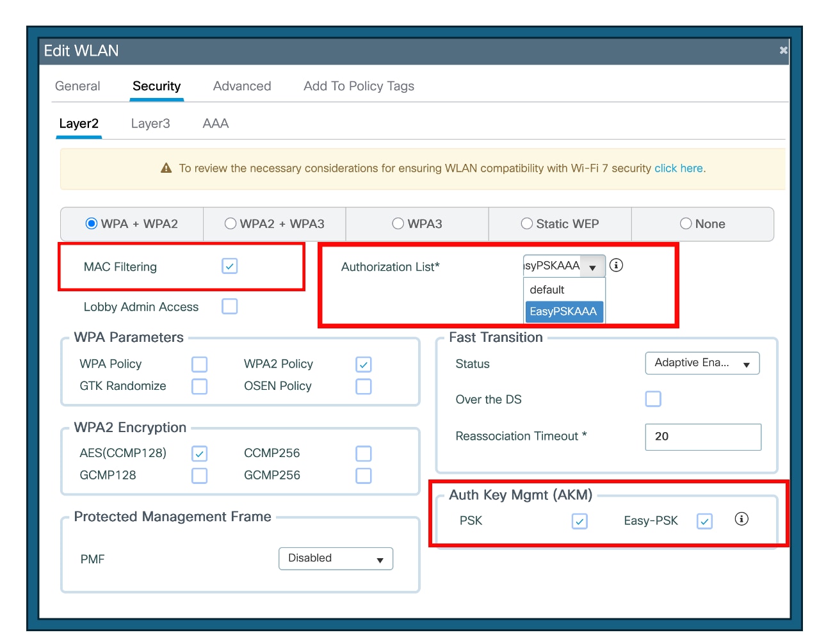Viewport: 826px width, 644px height.
Task: Toggle the PSK checkbox under AKM
Action: 579,521
